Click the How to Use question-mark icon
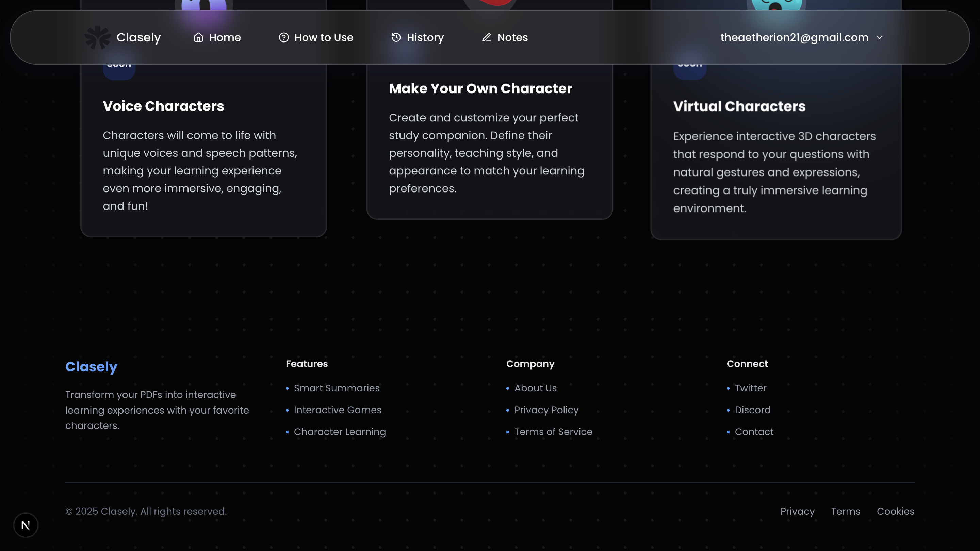Image resolution: width=980 pixels, height=551 pixels. tap(284, 37)
